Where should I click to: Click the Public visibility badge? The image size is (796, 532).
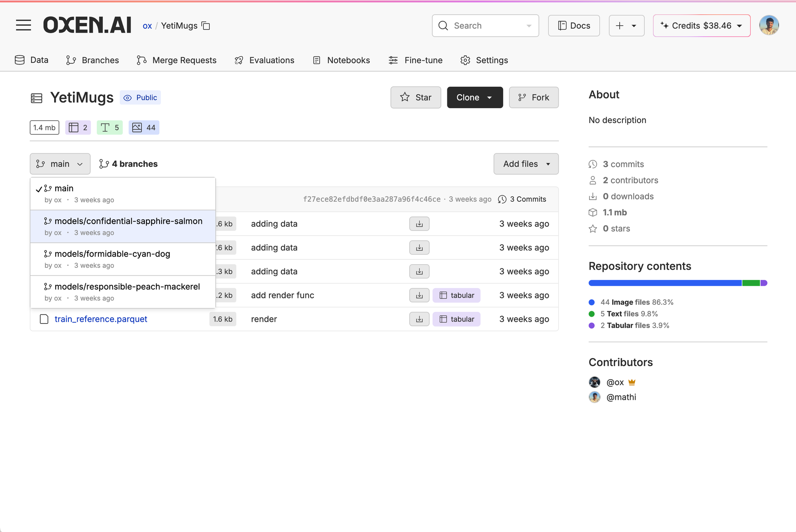pos(140,97)
